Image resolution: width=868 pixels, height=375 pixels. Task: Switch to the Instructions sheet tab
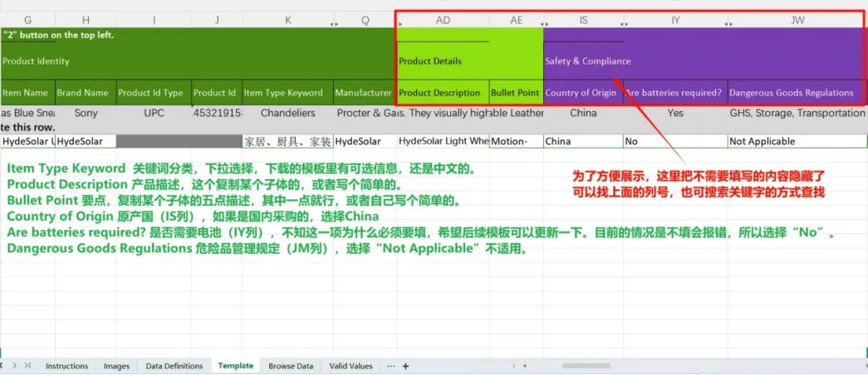(x=66, y=366)
